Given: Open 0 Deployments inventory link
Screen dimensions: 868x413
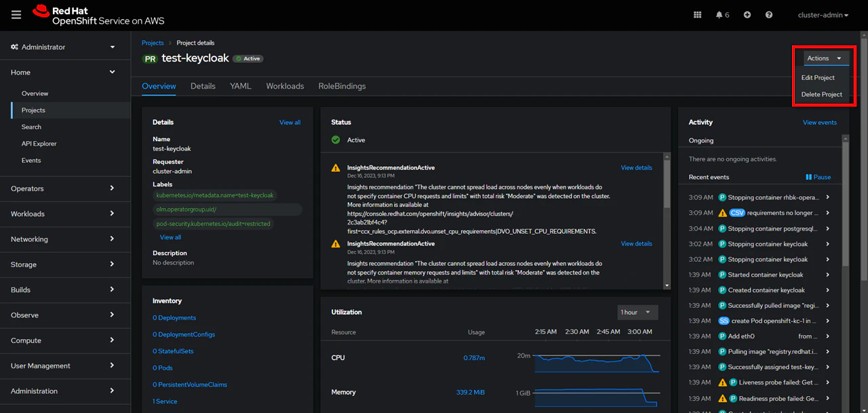Looking at the screenshot, I should pos(174,317).
